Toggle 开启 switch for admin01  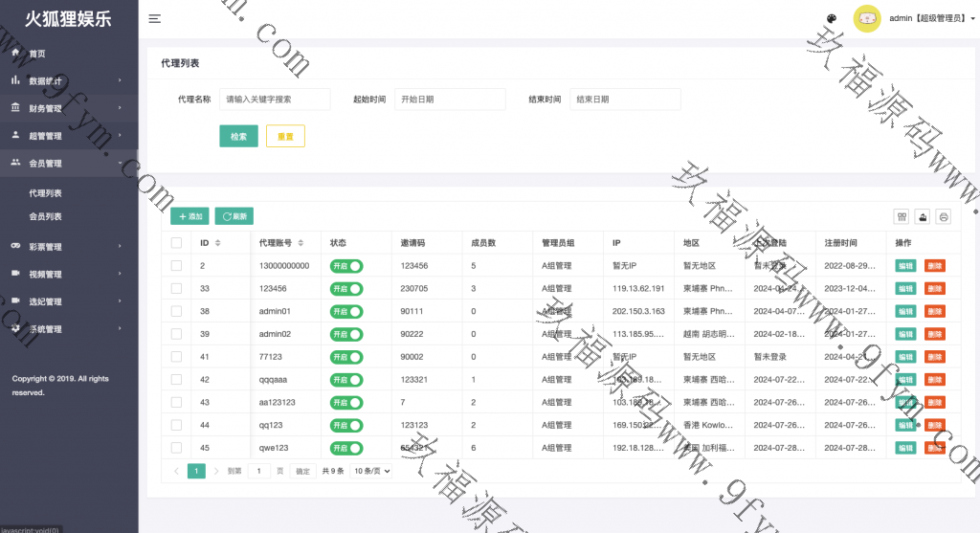point(346,311)
